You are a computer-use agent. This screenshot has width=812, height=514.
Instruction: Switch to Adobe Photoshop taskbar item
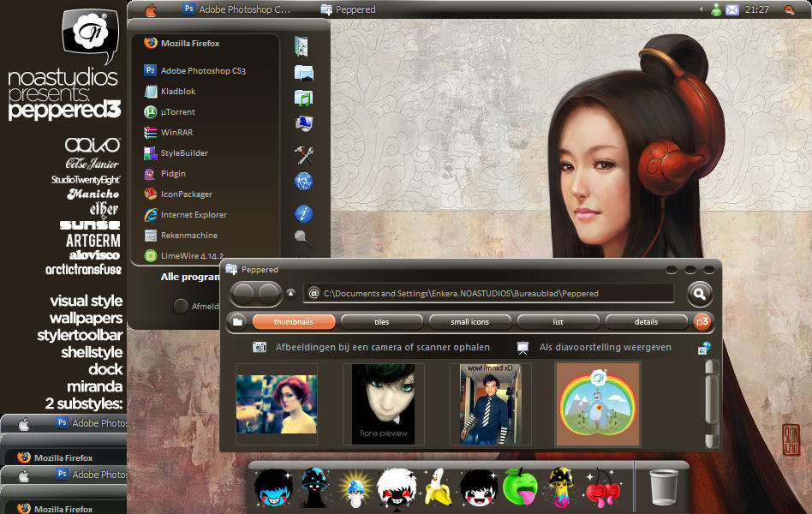(236, 9)
